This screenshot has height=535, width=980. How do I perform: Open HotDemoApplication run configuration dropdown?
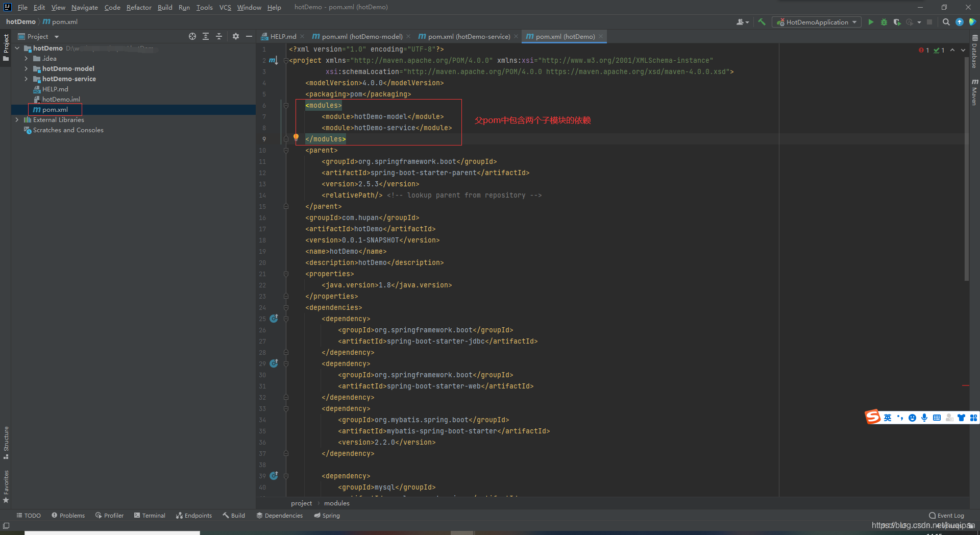817,22
